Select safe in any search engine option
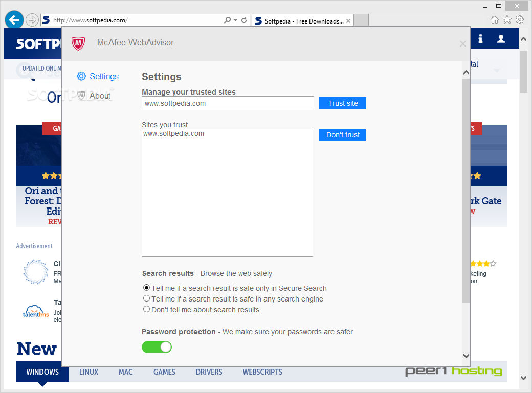The width and height of the screenshot is (532, 393). tap(146, 298)
